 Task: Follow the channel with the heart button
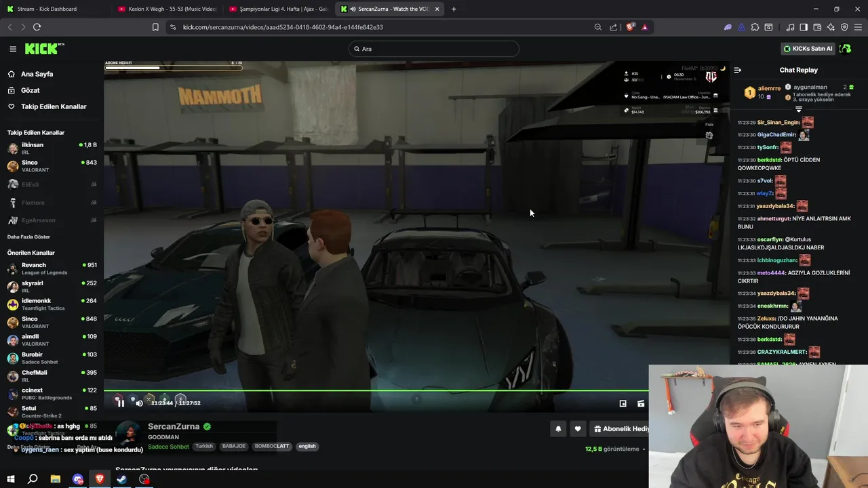pos(578,428)
